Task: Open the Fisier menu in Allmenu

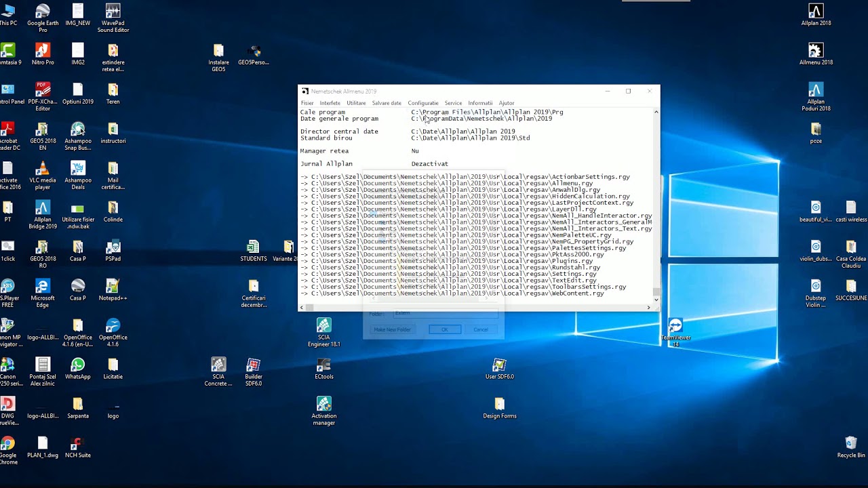Action: click(x=307, y=103)
